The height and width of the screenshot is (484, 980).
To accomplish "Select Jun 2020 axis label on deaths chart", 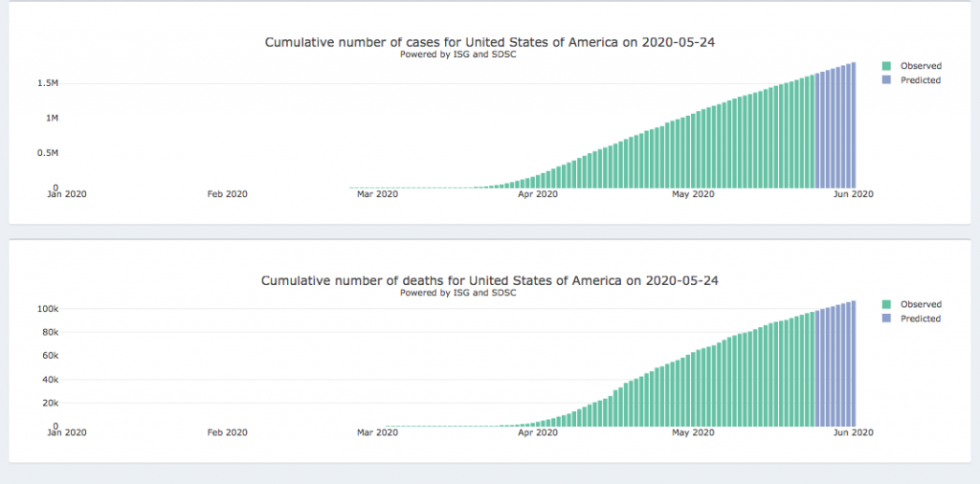I will pos(853,432).
